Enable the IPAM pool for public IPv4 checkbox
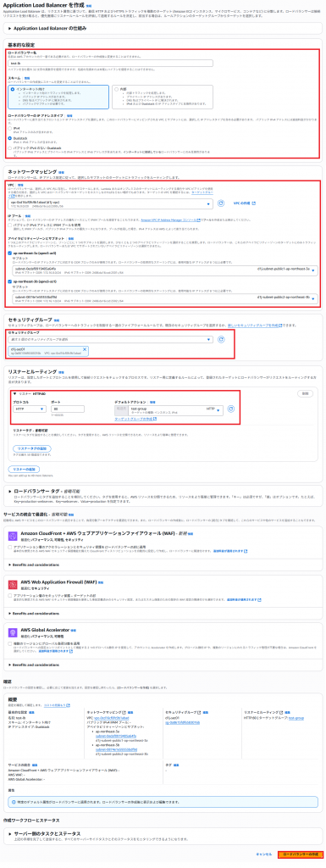Viewport: 326px width, 868px height. (x=10, y=225)
